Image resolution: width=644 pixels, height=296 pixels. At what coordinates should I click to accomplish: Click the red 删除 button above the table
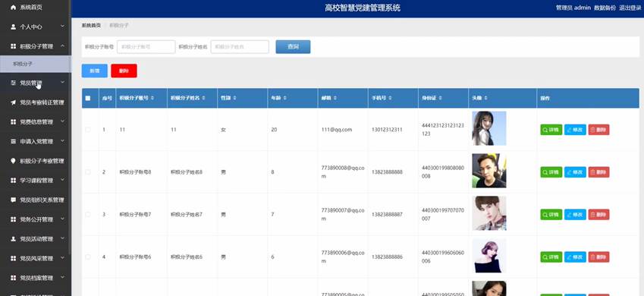click(x=124, y=71)
